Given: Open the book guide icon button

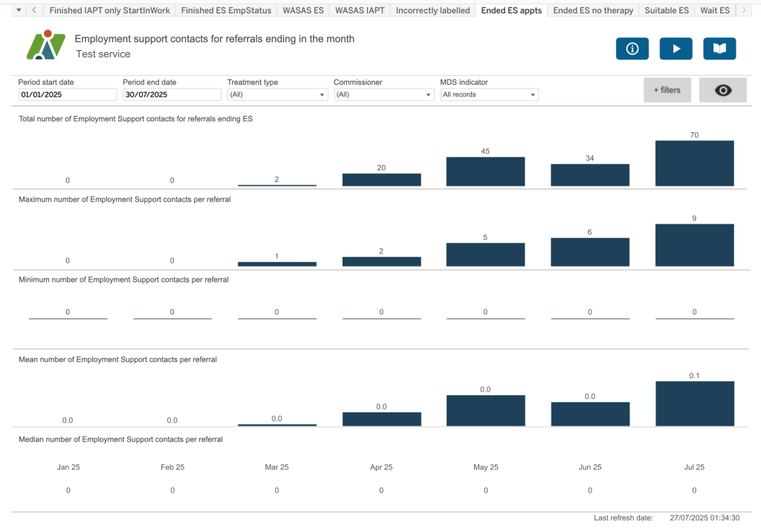Looking at the screenshot, I should point(719,49).
